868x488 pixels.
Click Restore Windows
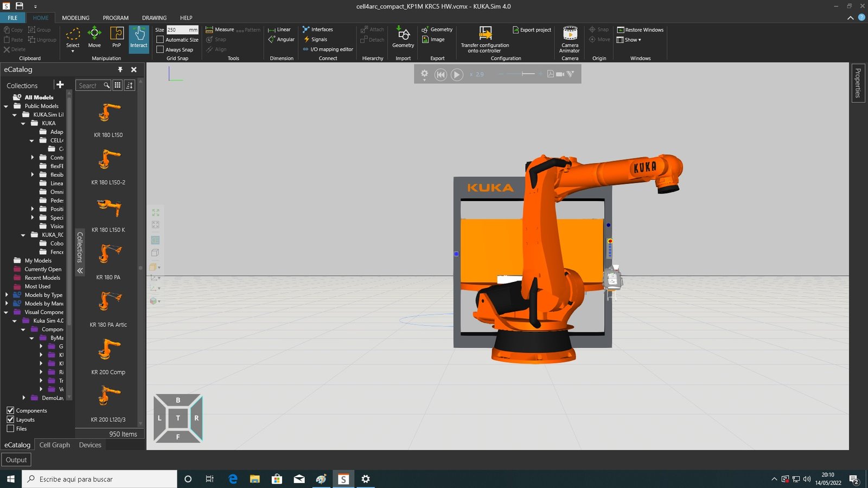[640, 30]
